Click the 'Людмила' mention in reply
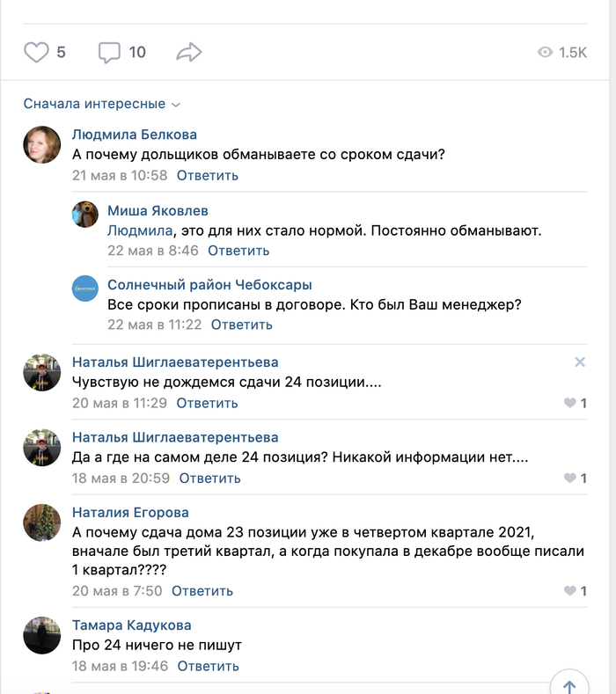616x694 pixels. [x=137, y=231]
